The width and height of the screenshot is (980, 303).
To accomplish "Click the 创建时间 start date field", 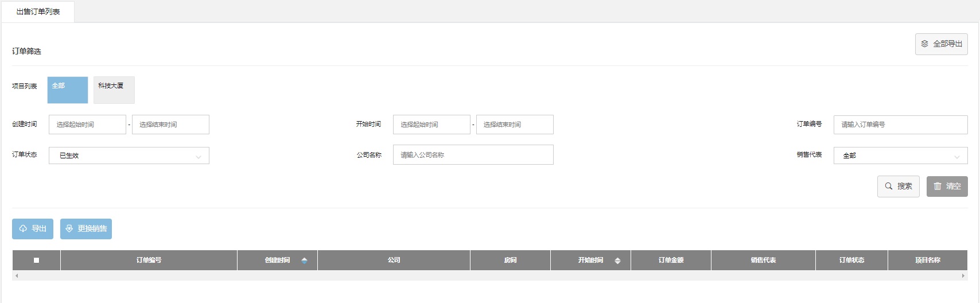I will tap(87, 125).
